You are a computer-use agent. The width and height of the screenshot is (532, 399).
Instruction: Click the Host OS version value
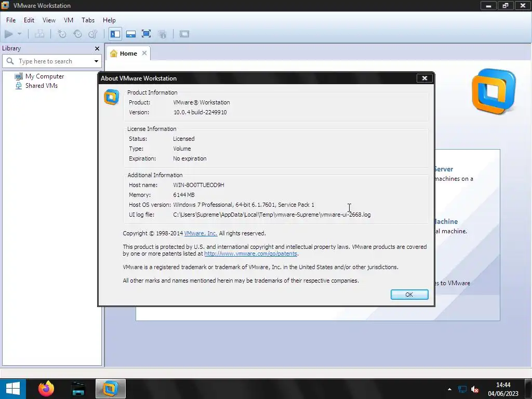(244, 205)
